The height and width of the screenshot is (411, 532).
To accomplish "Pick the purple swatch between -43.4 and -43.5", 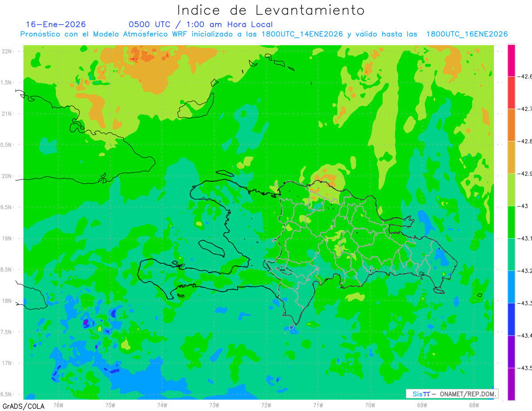I will click(511, 352).
